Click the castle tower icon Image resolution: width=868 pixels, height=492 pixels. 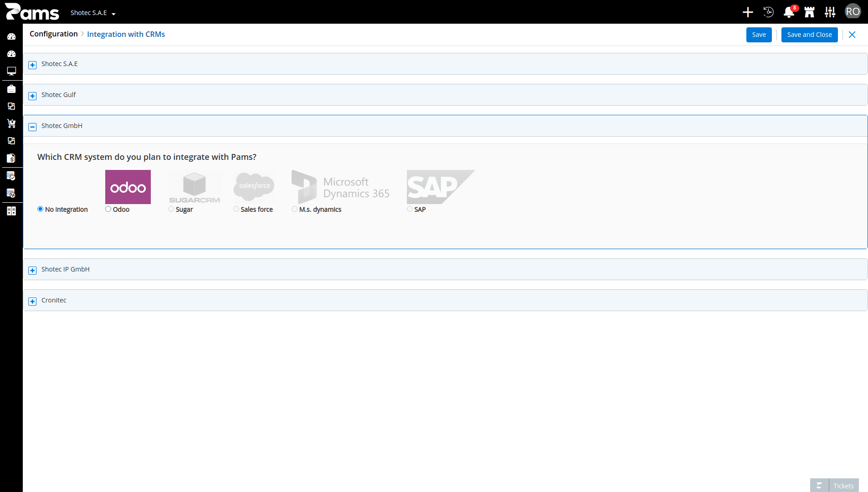point(810,12)
